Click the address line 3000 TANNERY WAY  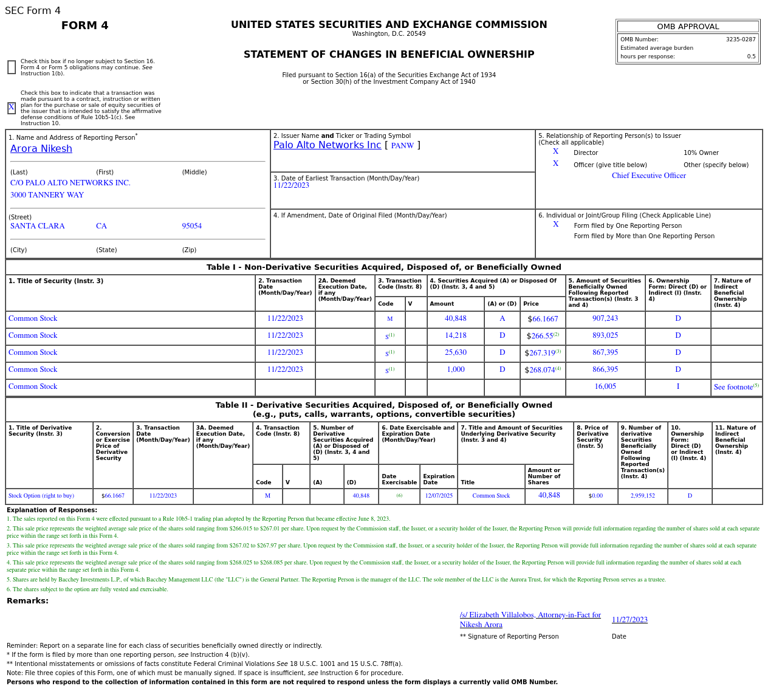point(47,195)
